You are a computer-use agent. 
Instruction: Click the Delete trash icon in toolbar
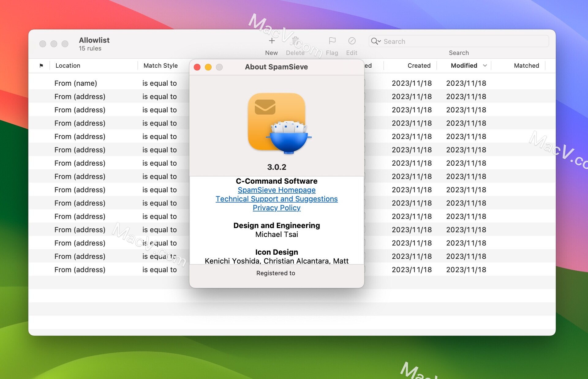(x=295, y=41)
